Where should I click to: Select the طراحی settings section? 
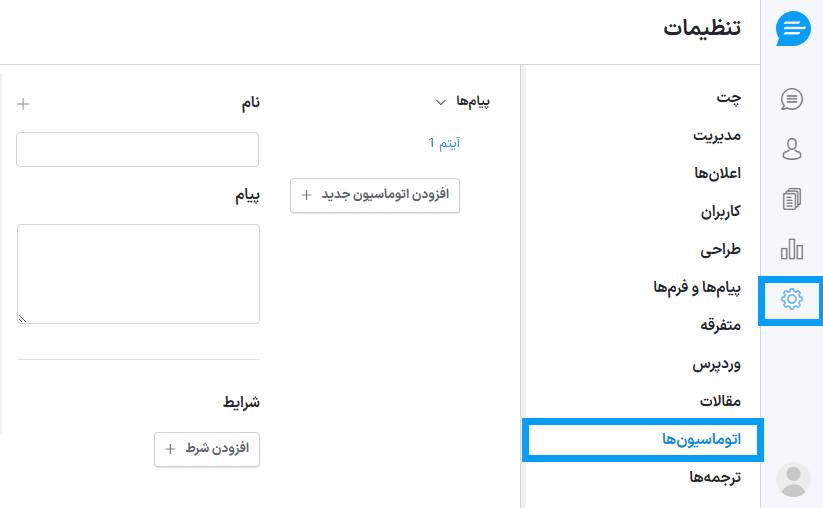(720, 249)
